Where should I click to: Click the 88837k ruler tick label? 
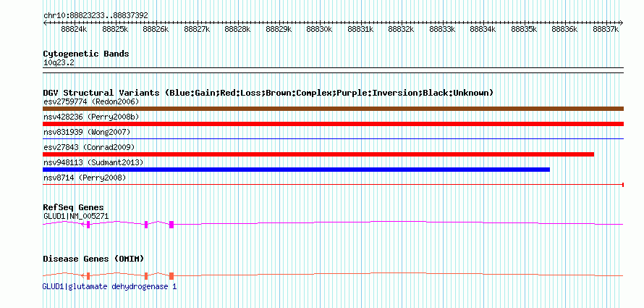(x=606, y=29)
